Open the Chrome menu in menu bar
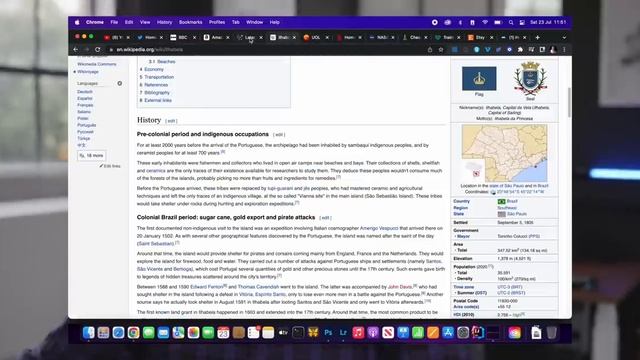 coord(95,22)
